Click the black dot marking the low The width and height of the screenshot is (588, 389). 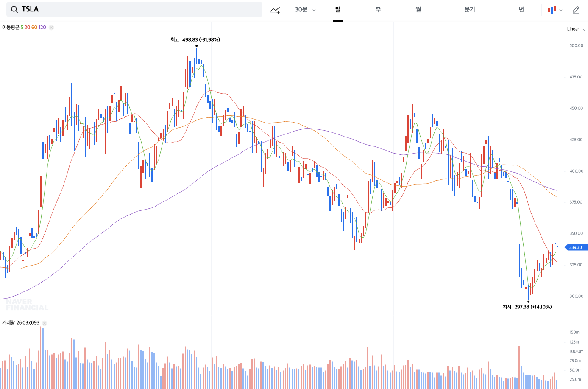click(x=528, y=302)
